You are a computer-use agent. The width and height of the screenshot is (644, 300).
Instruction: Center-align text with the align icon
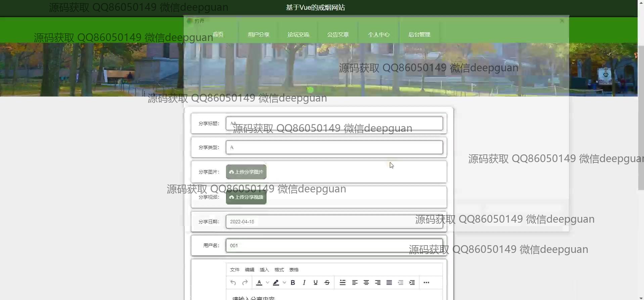(366, 283)
